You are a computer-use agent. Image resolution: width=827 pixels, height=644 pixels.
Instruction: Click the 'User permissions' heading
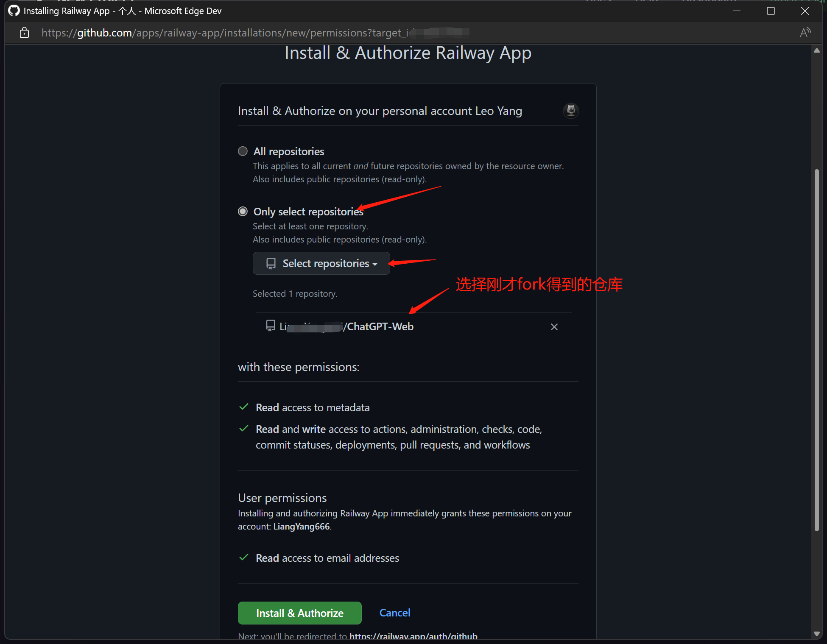point(282,498)
